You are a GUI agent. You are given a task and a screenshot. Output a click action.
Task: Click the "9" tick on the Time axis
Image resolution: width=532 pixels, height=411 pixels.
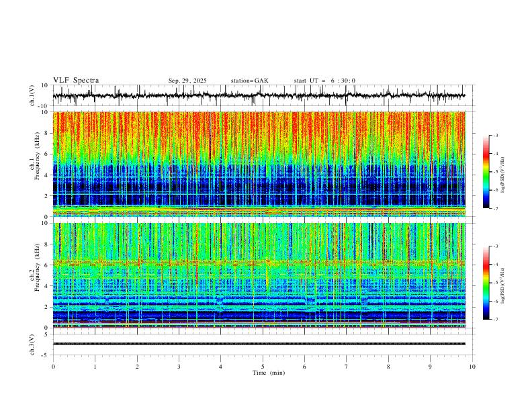pyautogui.click(x=430, y=367)
